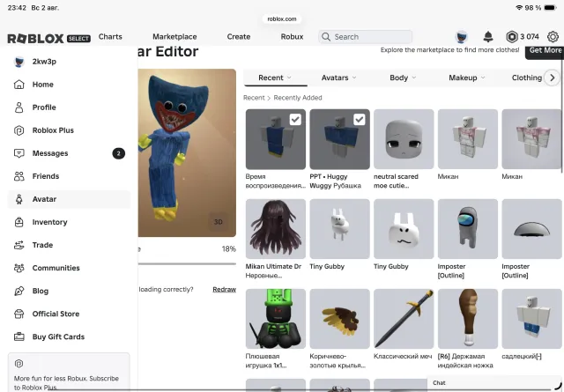Select Avatar icon in sidebar
The width and height of the screenshot is (564, 392).
(19, 199)
